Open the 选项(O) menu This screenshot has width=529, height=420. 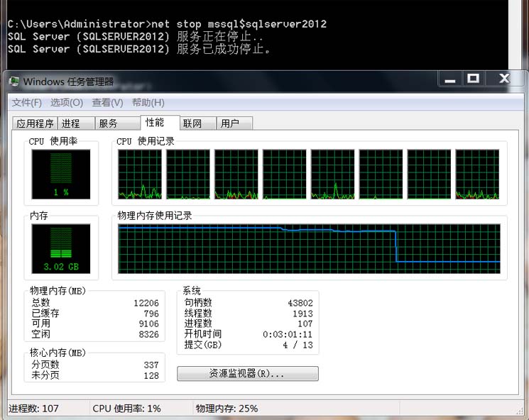click(x=67, y=103)
